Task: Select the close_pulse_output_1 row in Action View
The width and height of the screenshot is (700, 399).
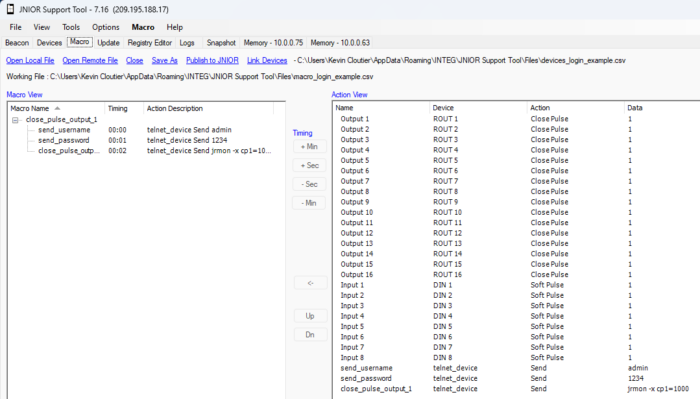Action: point(517,389)
